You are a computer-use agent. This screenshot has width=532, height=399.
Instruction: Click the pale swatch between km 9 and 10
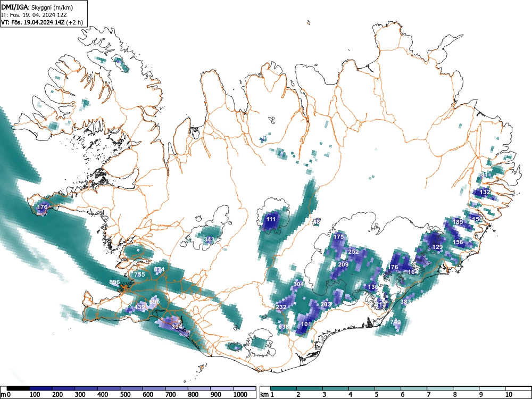[492, 388]
